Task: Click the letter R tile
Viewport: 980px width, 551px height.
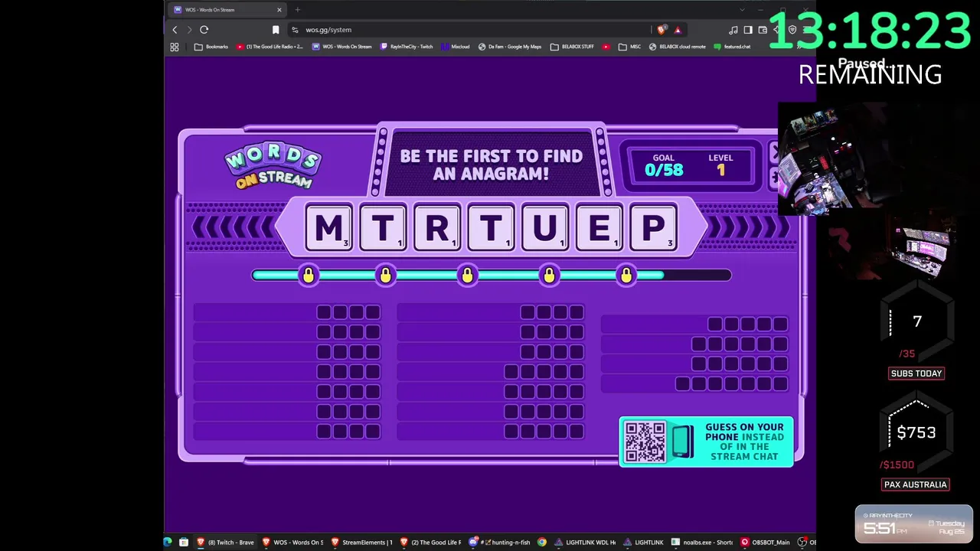Action: (437, 227)
